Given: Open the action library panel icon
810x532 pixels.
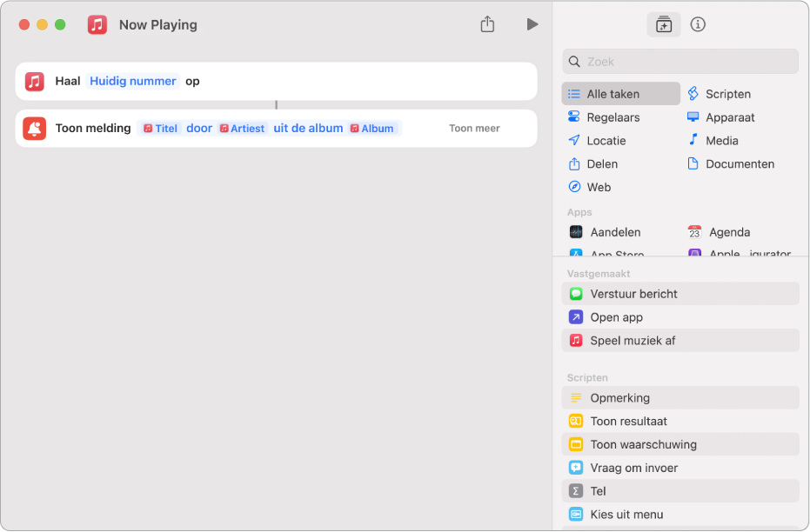Looking at the screenshot, I should point(664,24).
